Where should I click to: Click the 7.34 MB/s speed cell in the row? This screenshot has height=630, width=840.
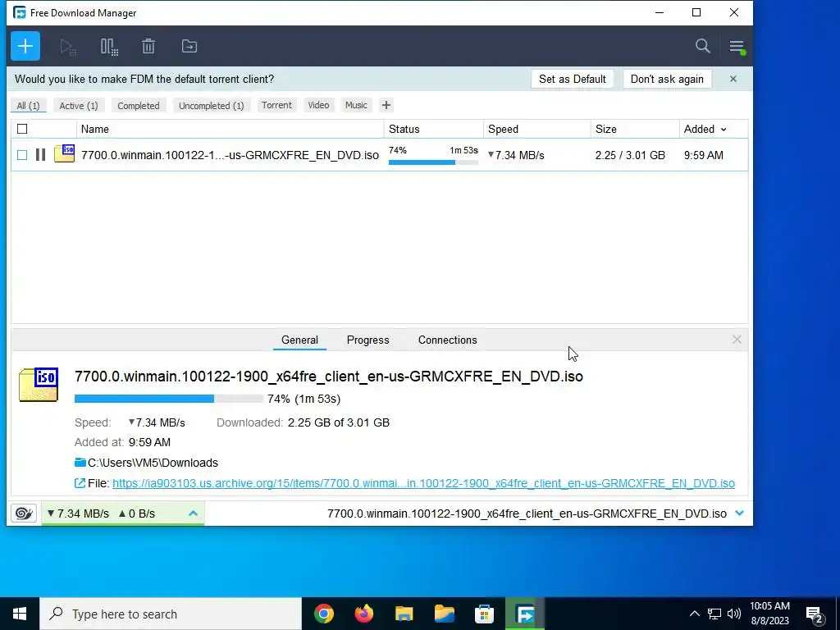(516, 155)
